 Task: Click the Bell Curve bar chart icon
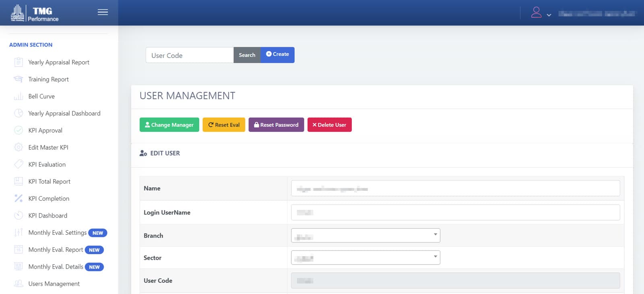[19, 96]
